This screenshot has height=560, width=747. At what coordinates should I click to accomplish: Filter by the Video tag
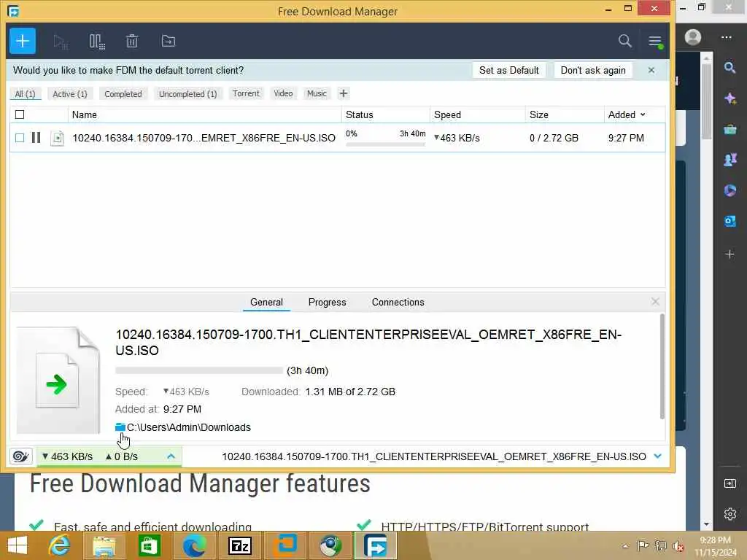click(x=283, y=93)
